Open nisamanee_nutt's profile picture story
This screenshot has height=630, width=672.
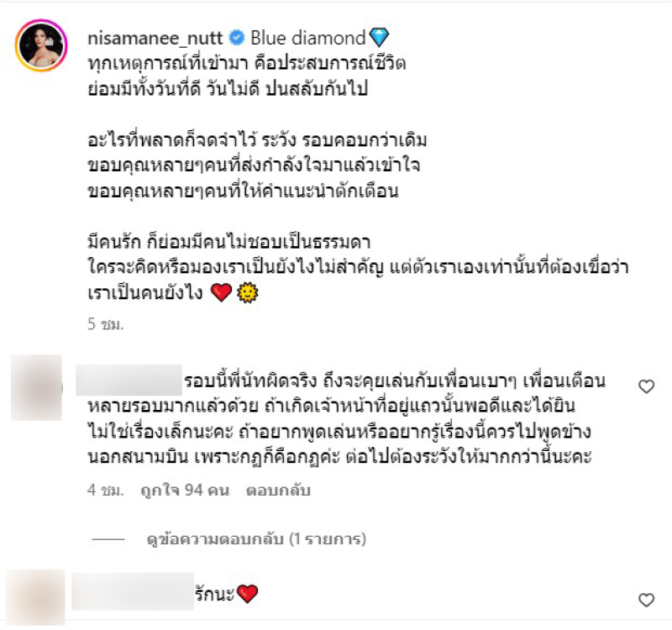pos(41,45)
